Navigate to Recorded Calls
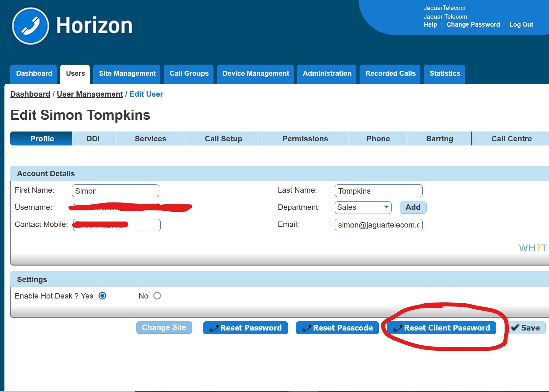 tap(390, 74)
